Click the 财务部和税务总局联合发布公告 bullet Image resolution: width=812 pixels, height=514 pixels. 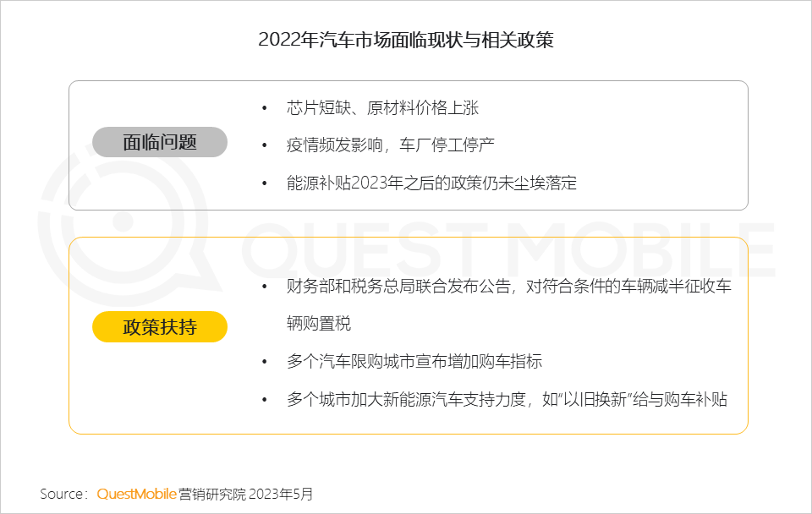tap(508, 286)
